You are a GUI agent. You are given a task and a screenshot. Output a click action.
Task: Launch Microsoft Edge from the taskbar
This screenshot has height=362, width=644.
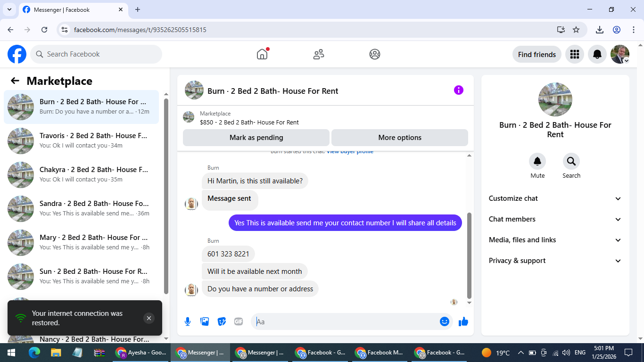tap(34, 353)
